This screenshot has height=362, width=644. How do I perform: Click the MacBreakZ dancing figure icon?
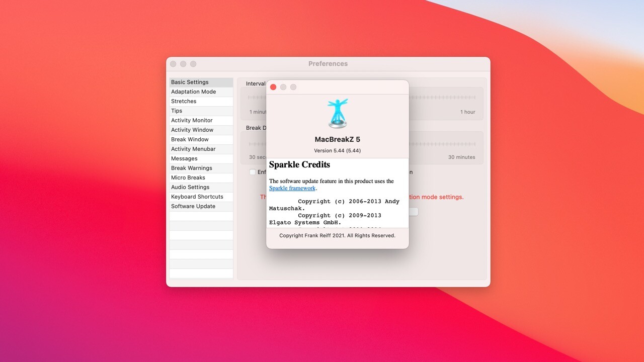click(338, 113)
